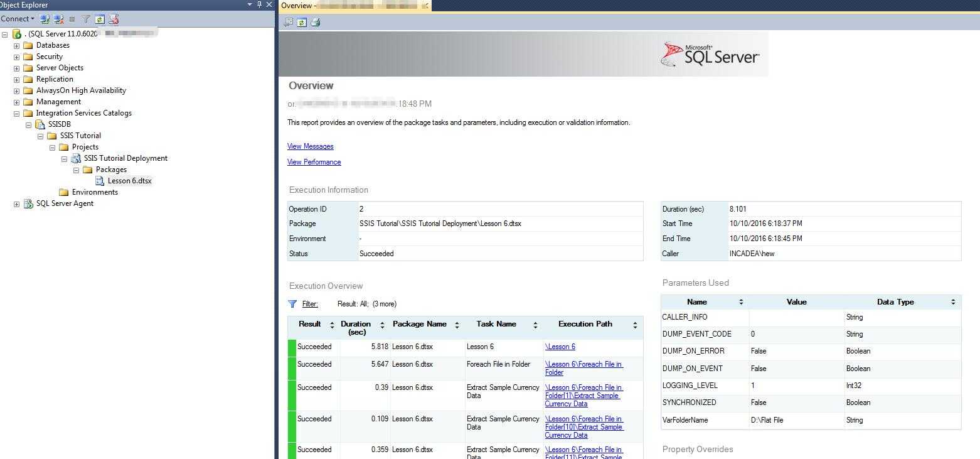Close the Object Explorer panel

point(269,4)
